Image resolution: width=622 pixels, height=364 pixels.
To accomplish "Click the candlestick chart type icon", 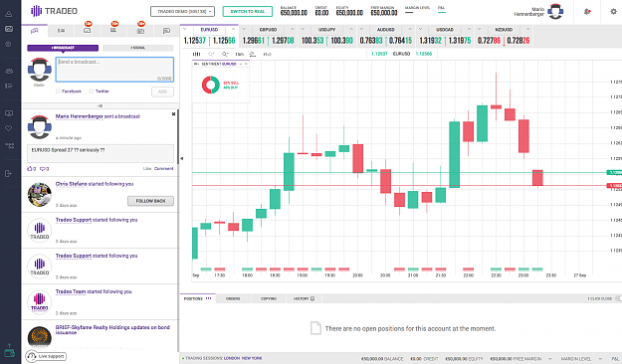I will point(196,54).
